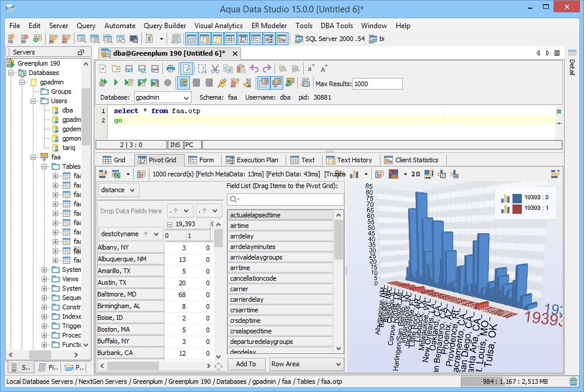584x392 pixels.
Task: Click the 2D chart view icon
Action: point(416,174)
